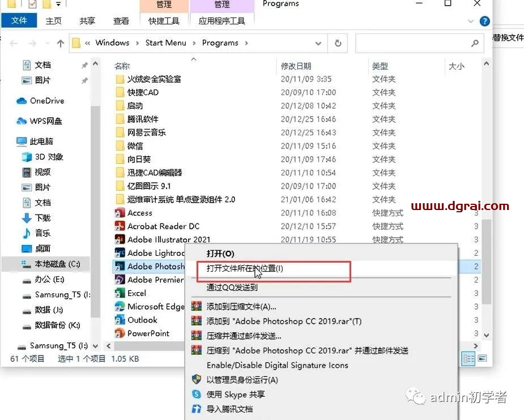The height and width of the screenshot is (420, 524).
Task: Click the Adobe Lightroom shortcut icon
Action: [x=120, y=252]
